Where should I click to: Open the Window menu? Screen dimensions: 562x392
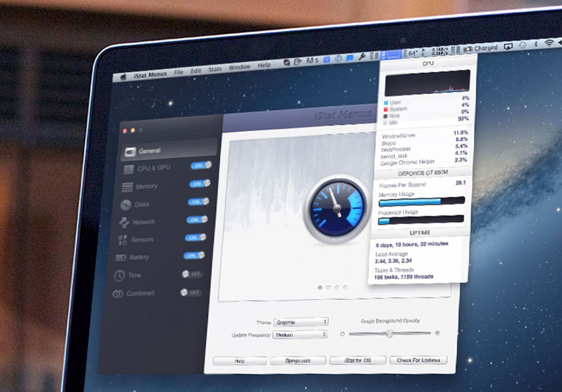pos(240,67)
